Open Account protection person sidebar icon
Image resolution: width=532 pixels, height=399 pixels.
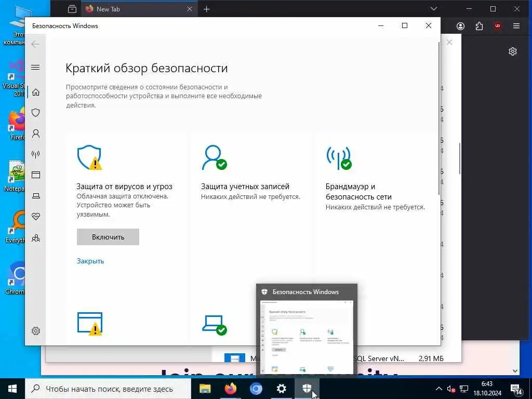click(x=36, y=134)
